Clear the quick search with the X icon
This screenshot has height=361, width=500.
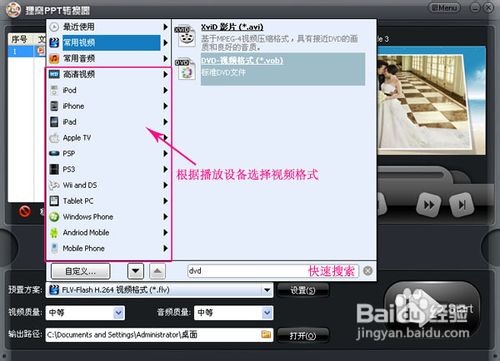pos(368,271)
